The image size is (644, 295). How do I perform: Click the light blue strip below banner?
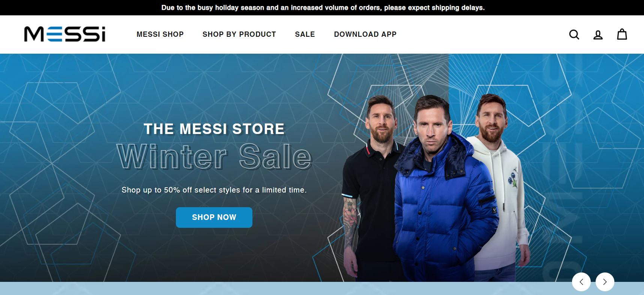[285, 289]
